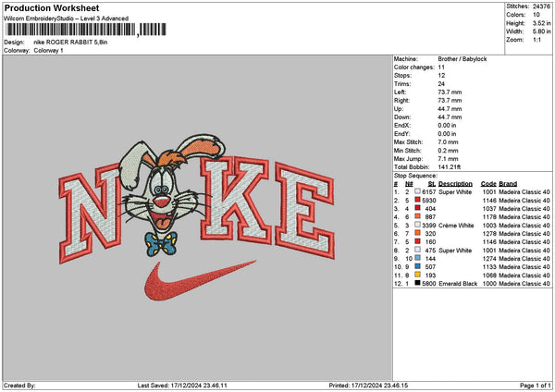
Task: Click the Stop Sequence heading
Action: (x=415, y=176)
